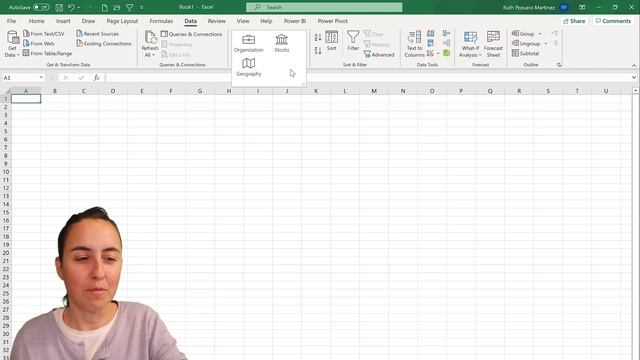Click the Manage Data Model green icon
Viewport: 640px width, 360px height.
[x=447, y=53]
